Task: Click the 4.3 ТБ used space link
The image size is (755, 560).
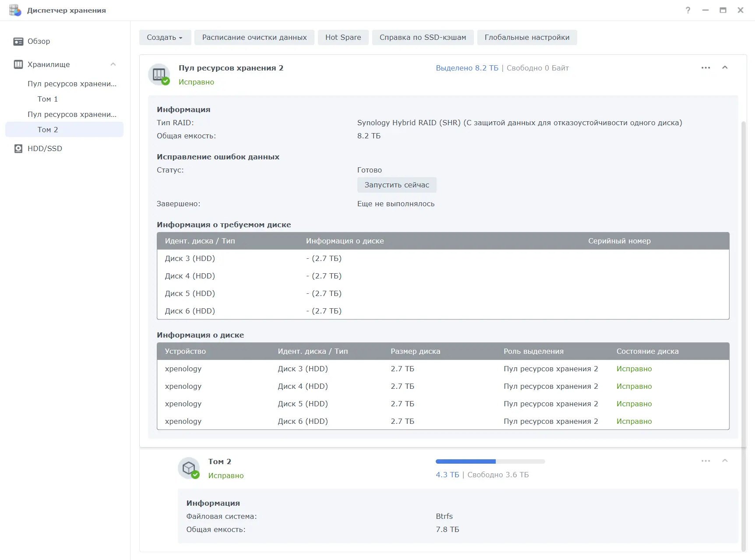Action: click(x=448, y=475)
